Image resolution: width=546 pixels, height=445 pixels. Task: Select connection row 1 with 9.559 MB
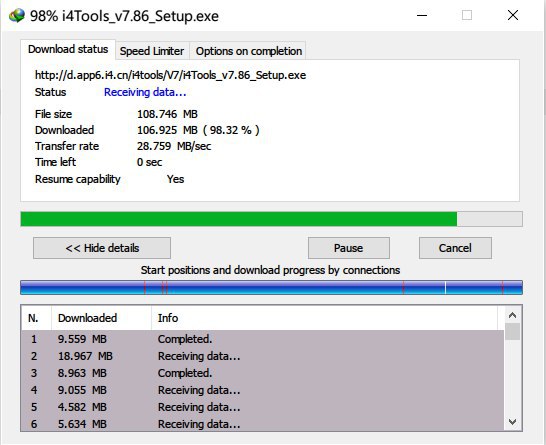263,339
